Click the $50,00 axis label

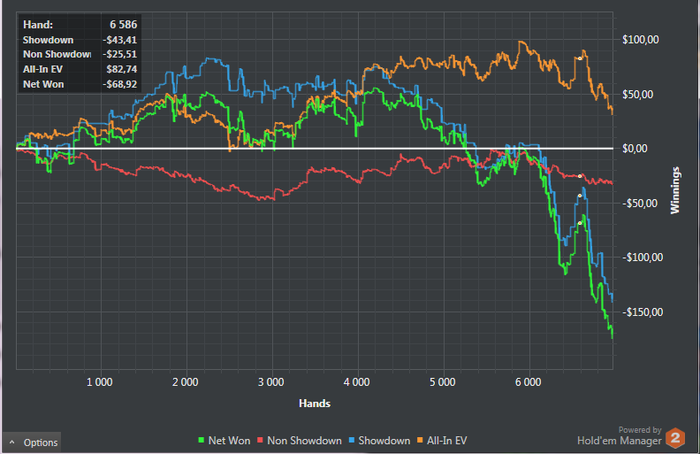638,95
